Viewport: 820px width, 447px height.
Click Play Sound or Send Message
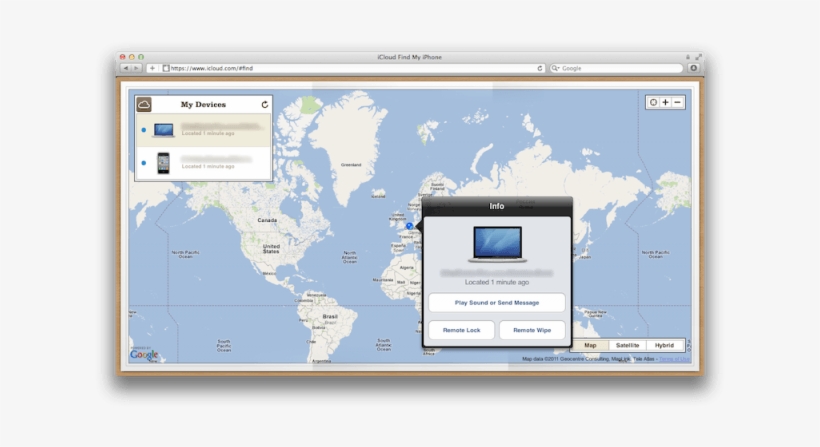[x=497, y=303]
